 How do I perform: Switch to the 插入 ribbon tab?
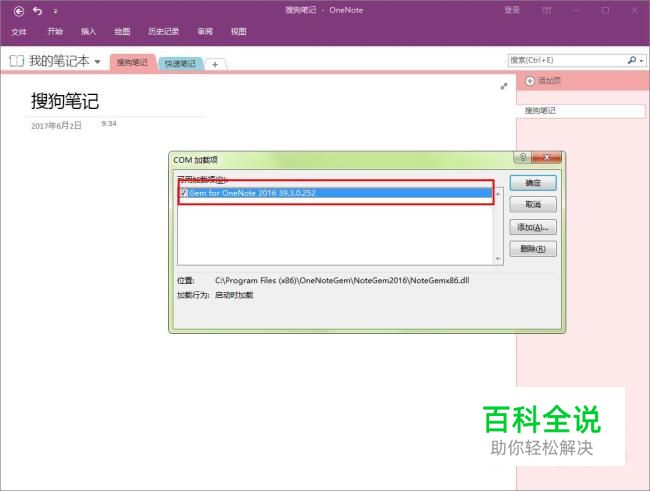point(88,32)
